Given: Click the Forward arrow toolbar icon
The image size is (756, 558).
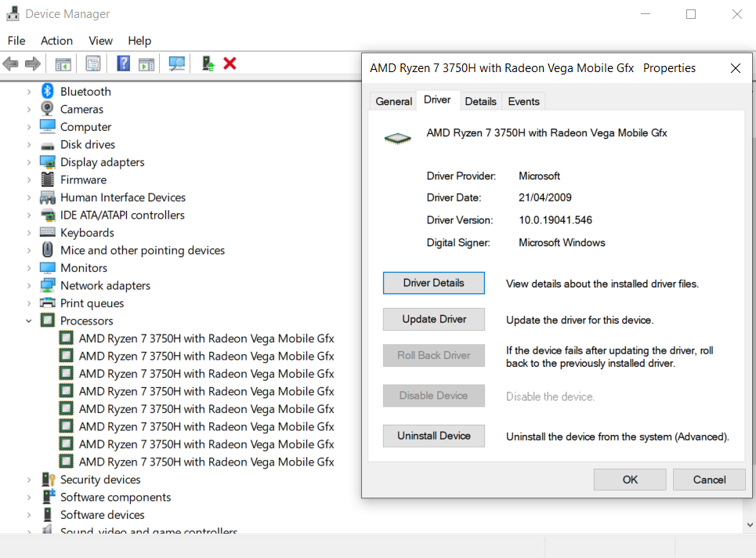Looking at the screenshot, I should 32,63.
